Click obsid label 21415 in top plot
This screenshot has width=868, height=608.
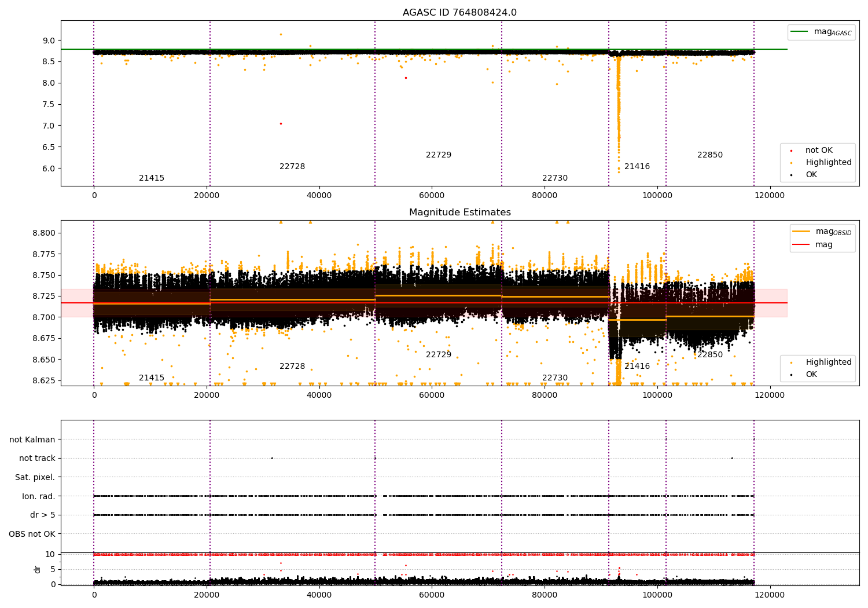coord(152,178)
